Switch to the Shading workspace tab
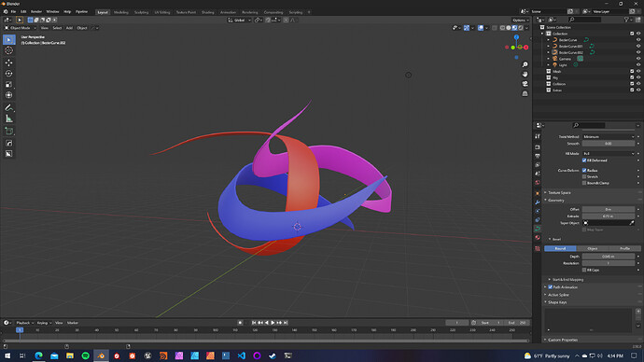The height and width of the screenshot is (362, 644). tap(207, 12)
